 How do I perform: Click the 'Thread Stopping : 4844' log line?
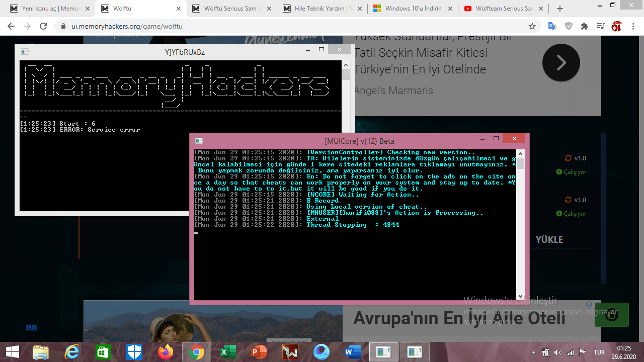tap(297, 225)
